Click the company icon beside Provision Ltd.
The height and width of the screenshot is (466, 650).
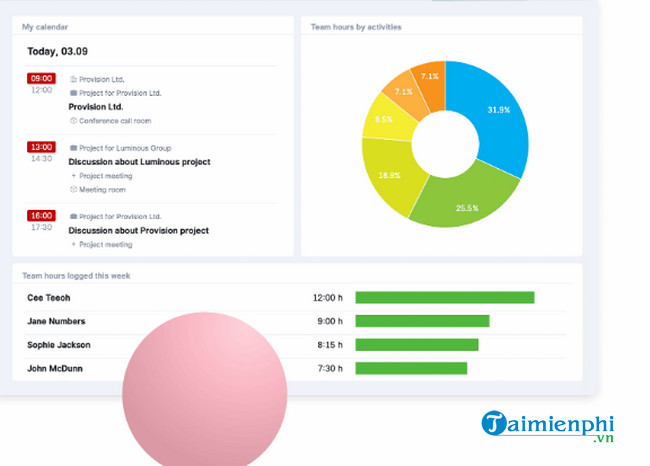pos(73,78)
